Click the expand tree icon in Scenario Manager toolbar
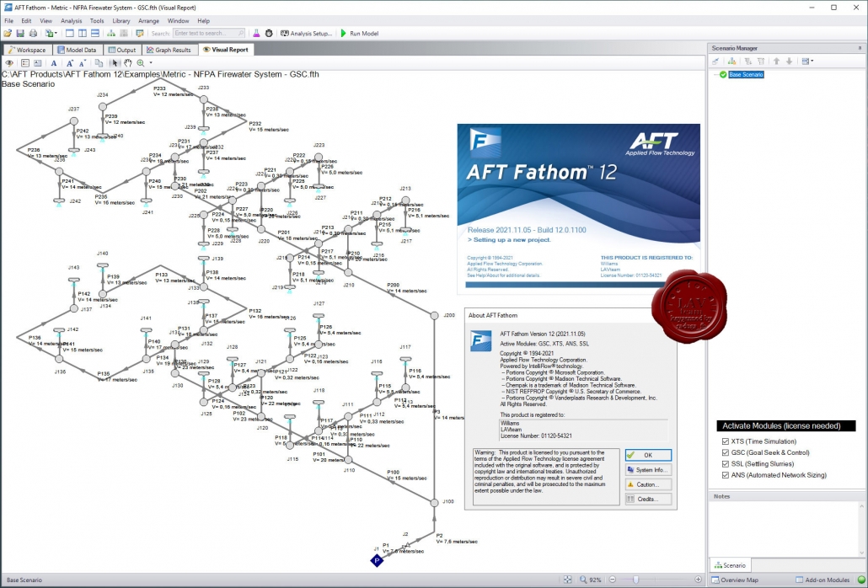 click(x=747, y=61)
